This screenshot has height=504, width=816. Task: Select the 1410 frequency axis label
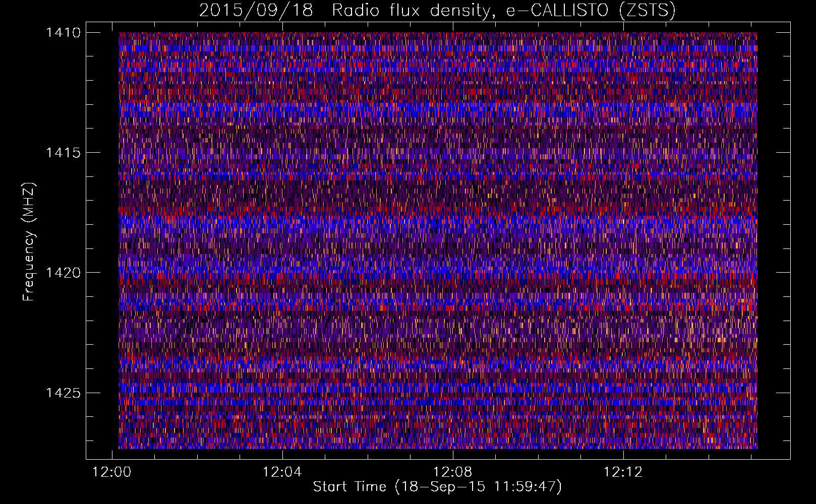pos(63,33)
